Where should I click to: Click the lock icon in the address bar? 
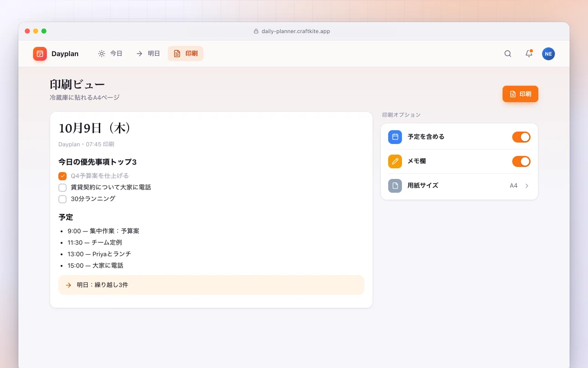tap(256, 31)
